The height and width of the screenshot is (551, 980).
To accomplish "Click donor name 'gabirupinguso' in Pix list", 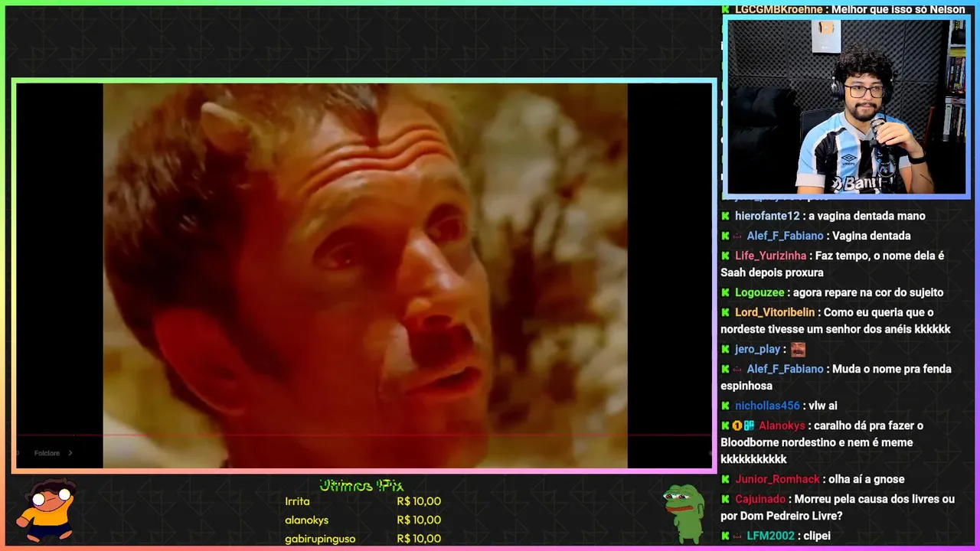I will (320, 539).
